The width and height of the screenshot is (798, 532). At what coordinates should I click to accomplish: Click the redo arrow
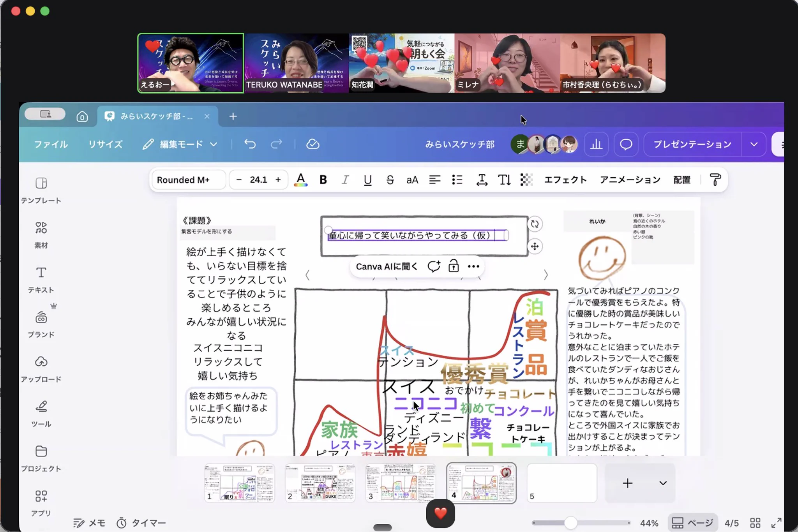276,144
